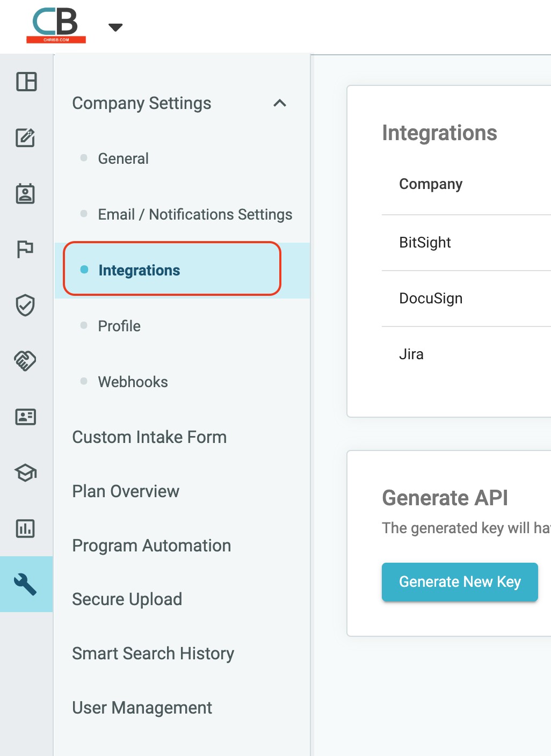The width and height of the screenshot is (551, 756).
Task: Open the Contacts badge icon
Action: click(x=26, y=194)
